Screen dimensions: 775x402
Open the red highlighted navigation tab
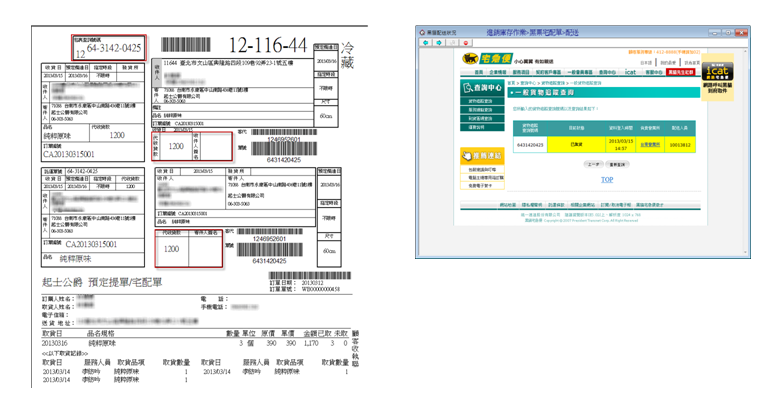(679, 73)
